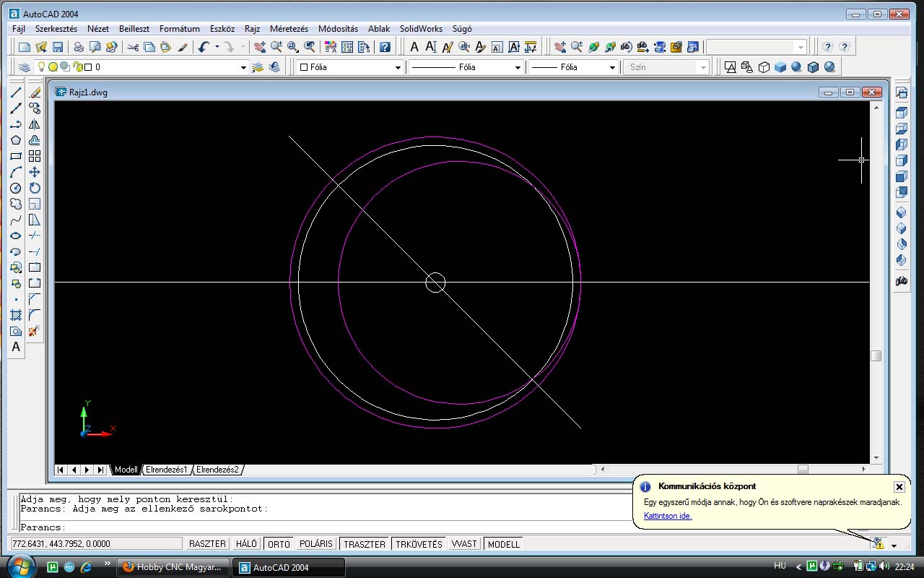Activate the Rotate modify tool
This screenshot has width=924, height=578.
click(34, 188)
